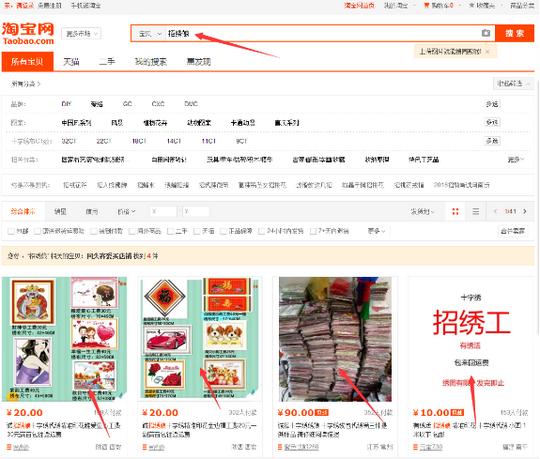
Task: Open the 所有分类 breadcrumb link
Action: coord(25,84)
